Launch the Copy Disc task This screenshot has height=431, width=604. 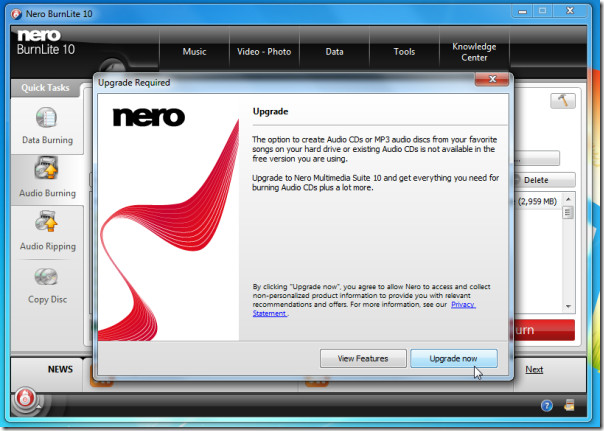click(x=47, y=285)
